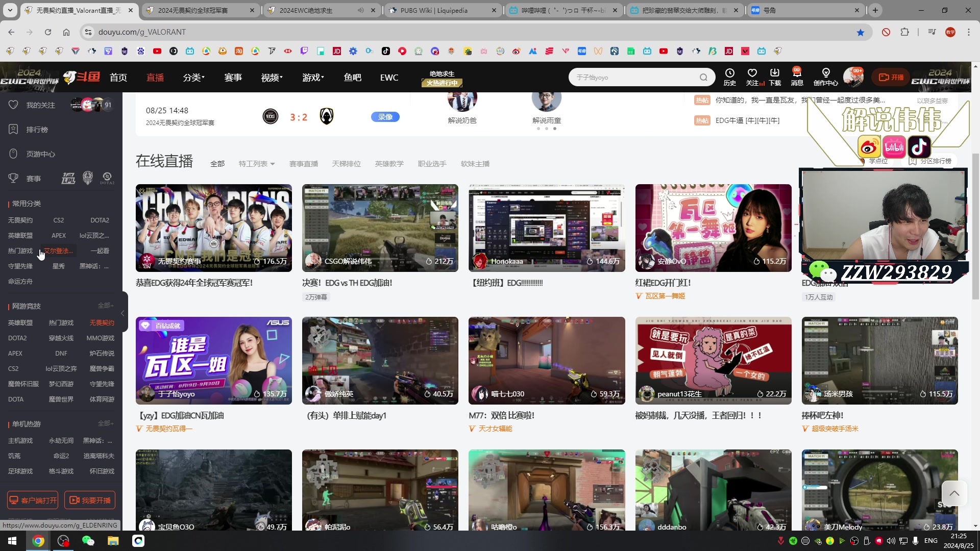Open 鱼吧 in navigation
The width and height of the screenshot is (980, 551).
click(352, 78)
